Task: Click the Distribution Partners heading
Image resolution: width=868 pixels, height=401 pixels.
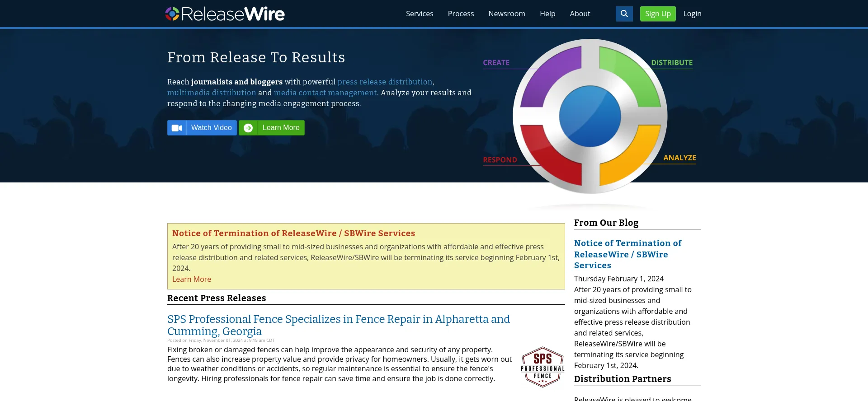Action: pos(623,379)
